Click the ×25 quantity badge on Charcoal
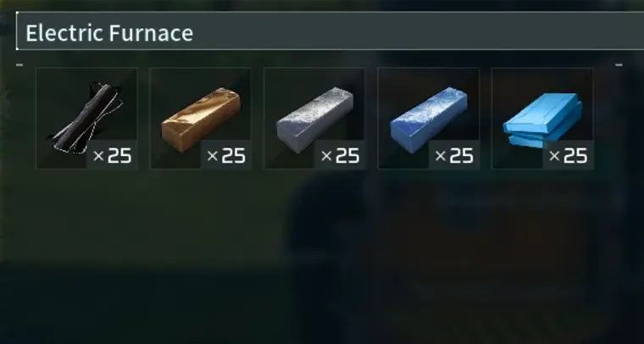 pyautogui.click(x=112, y=155)
